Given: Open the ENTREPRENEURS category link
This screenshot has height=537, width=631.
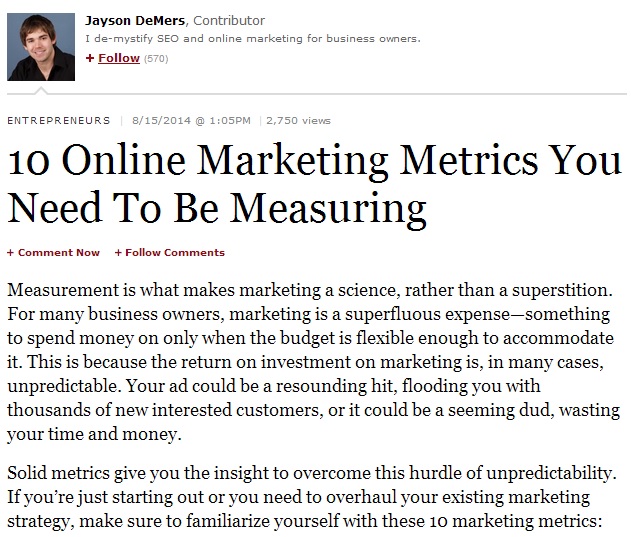Looking at the screenshot, I should click(x=59, y=120).
